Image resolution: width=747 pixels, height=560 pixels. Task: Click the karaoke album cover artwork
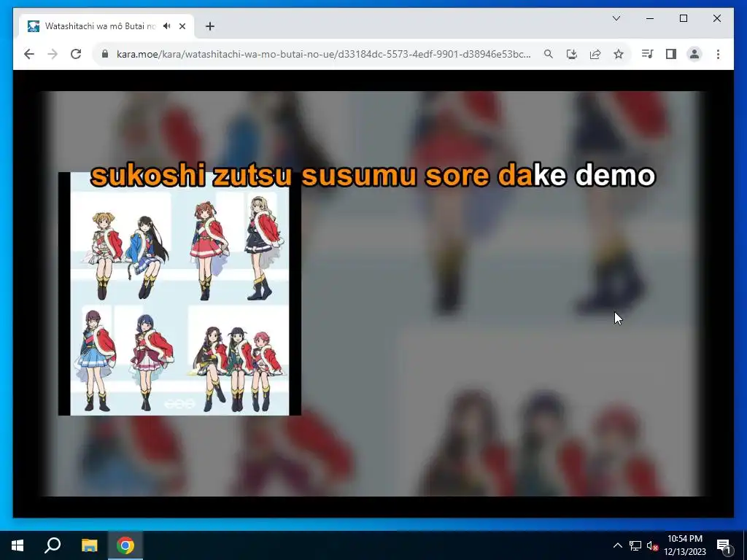(x=179, y=294)
